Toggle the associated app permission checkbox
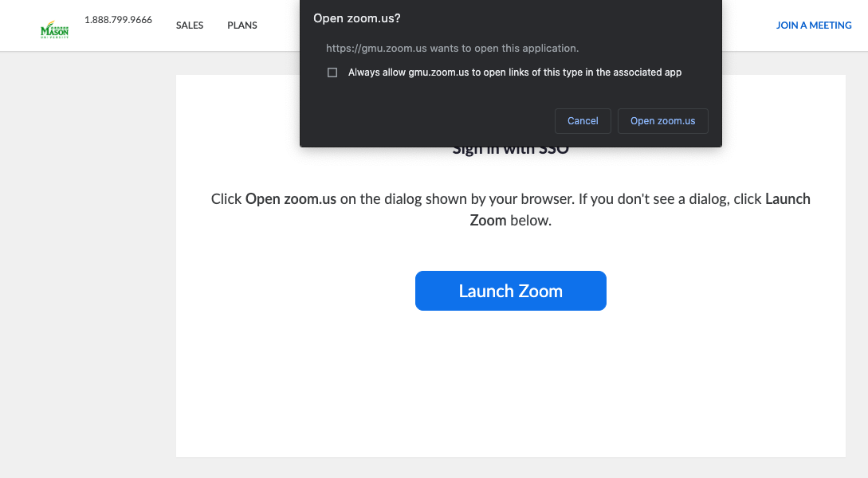The height and width of the screenshot is (478, 868). [x=332, y=72]
